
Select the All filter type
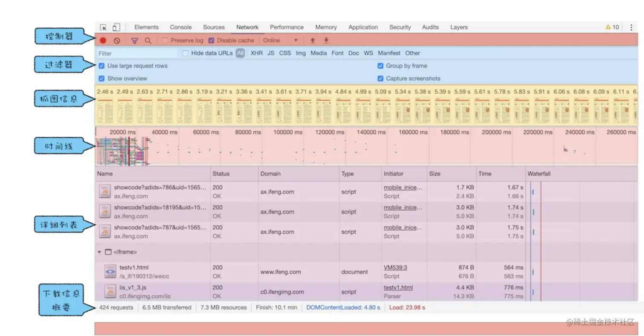[x=240, y=53]
